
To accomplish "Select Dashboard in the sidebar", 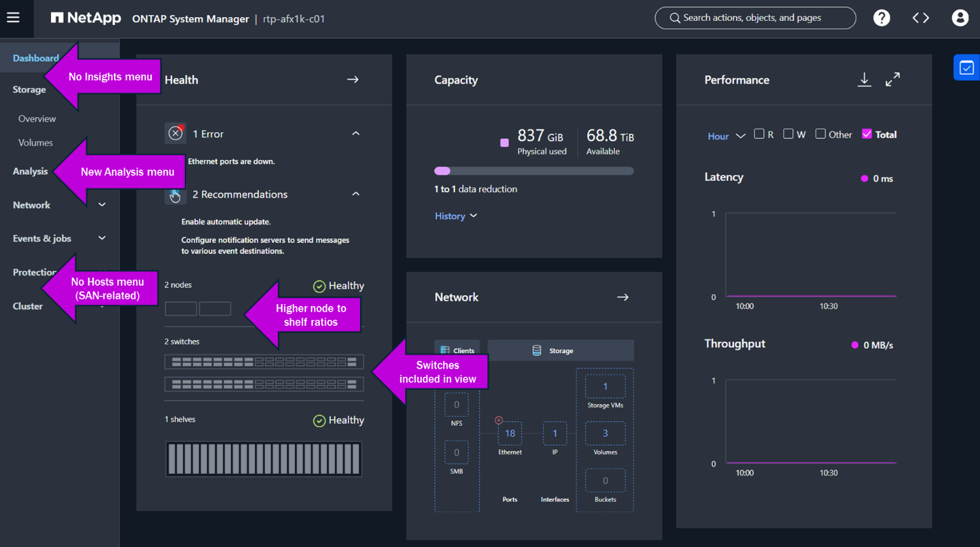I will [x=36, y=58].
